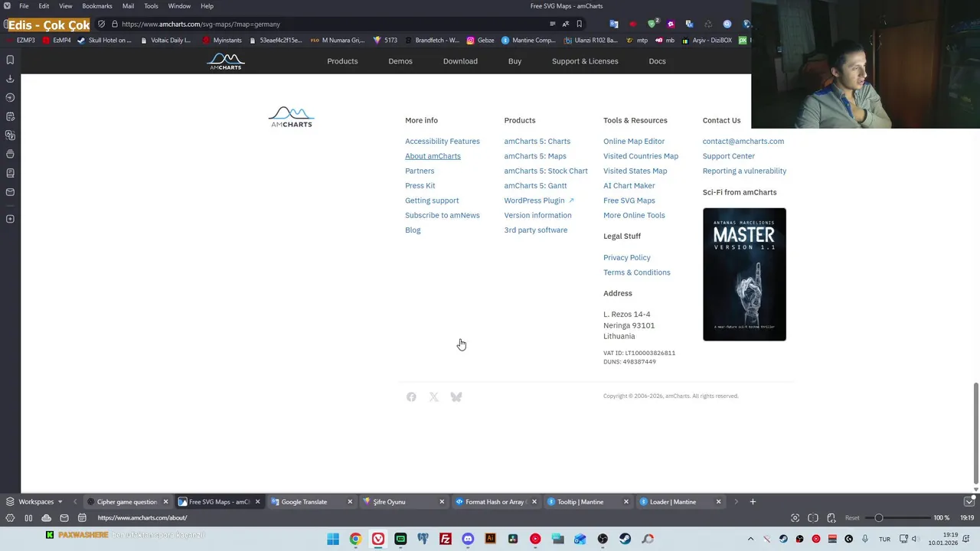The width and height of the screenshot is (980, 551).
Task: Open a new tab with the plus button
Action: tap(753, 502)
